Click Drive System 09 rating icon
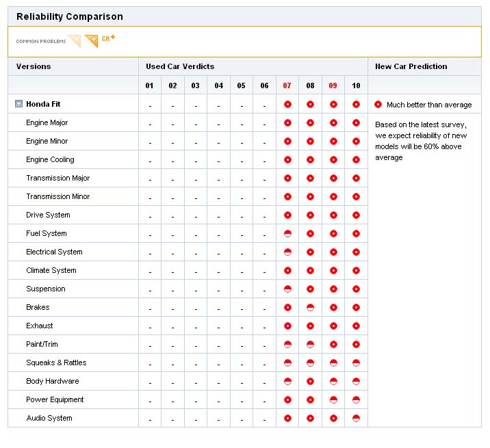 (333, 215)
